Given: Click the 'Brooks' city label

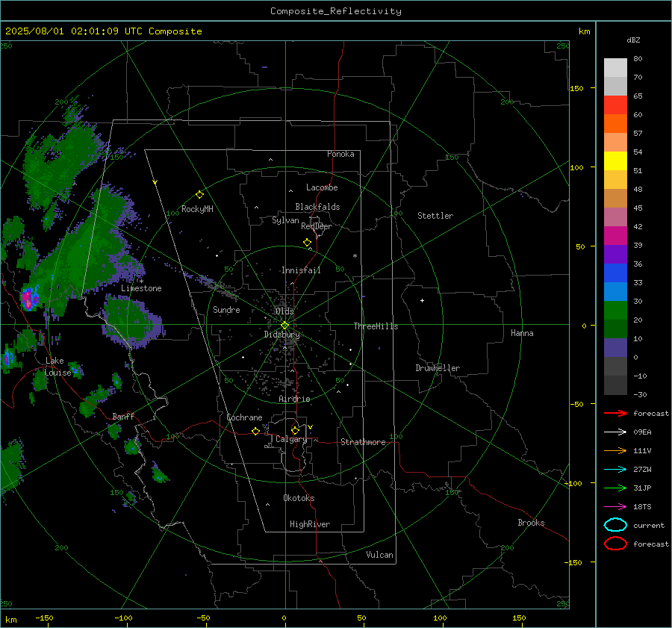Looking at the screenshot, I should pos(531,523).
